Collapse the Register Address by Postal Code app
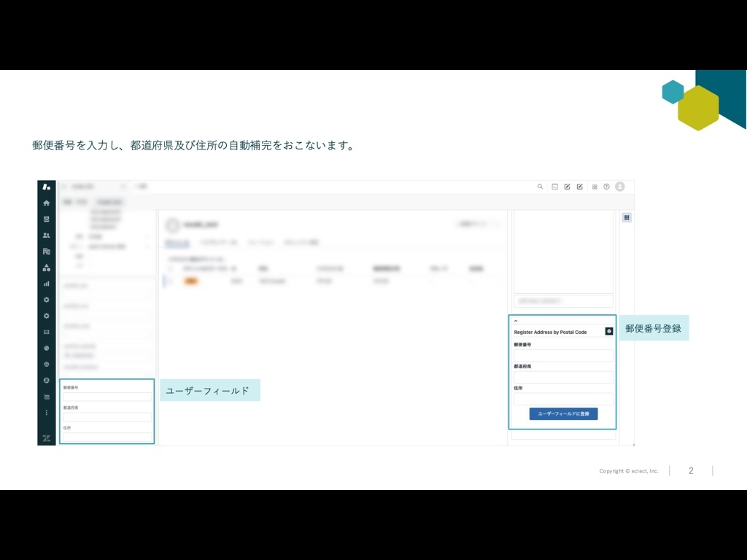The width and height of the screenshot is (747, 560). tap(517, 320)
